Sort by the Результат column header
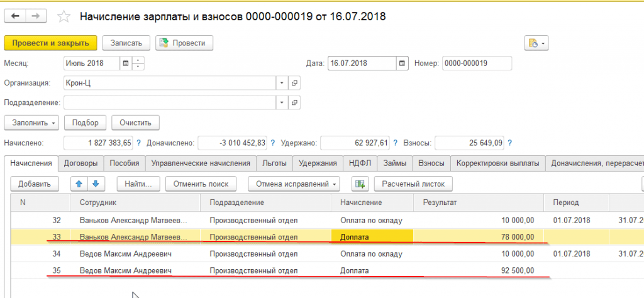This screenshot has height=298, width=644. point(478,203)
